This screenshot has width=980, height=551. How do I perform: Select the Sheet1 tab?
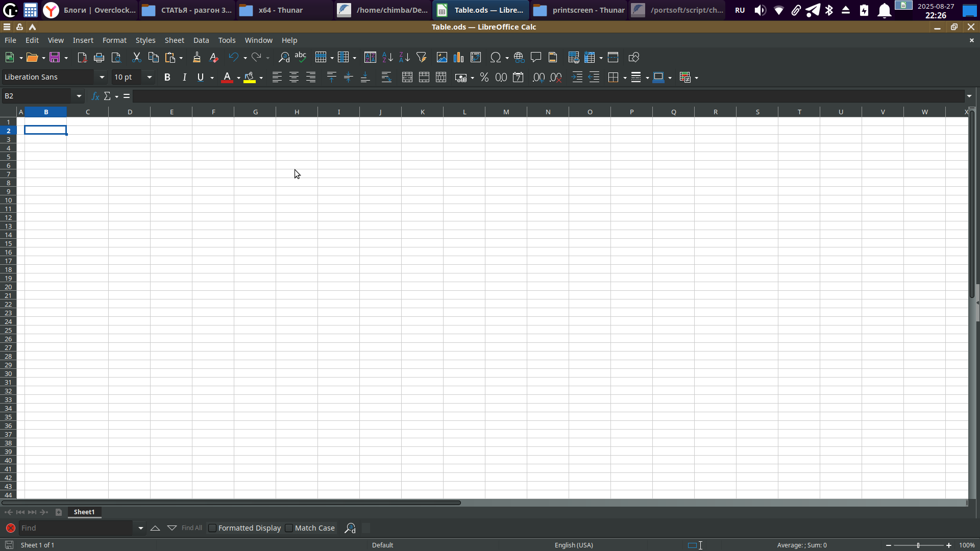point(84,512)
